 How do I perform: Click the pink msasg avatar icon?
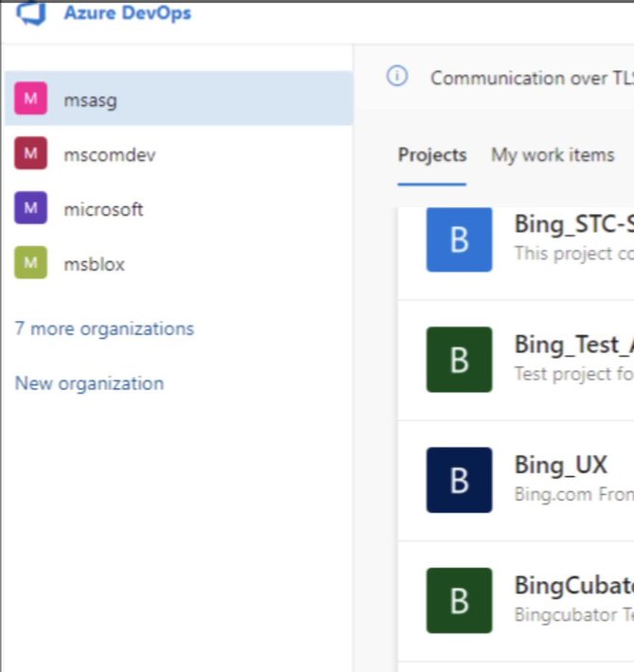[30, 98]
